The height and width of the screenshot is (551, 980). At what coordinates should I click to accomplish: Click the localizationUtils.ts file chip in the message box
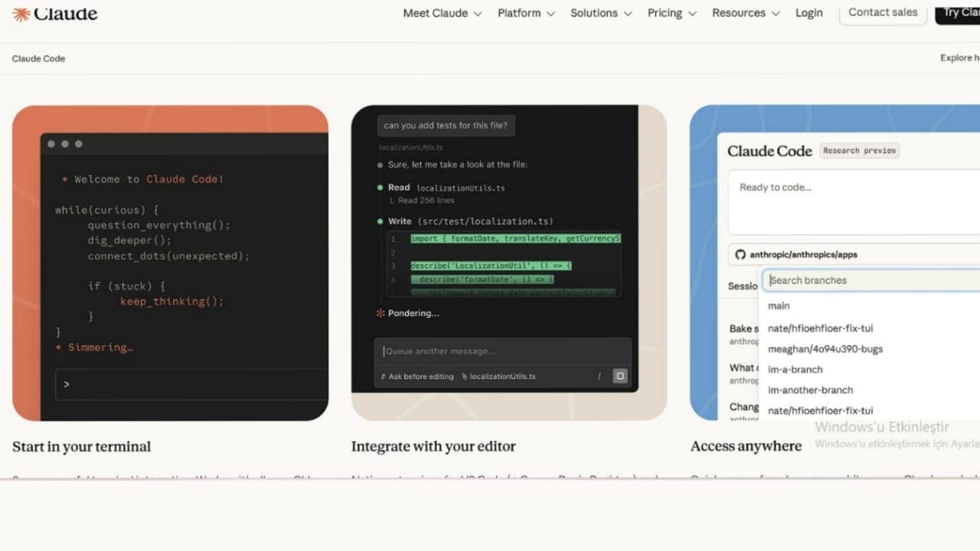coord(498,377)
